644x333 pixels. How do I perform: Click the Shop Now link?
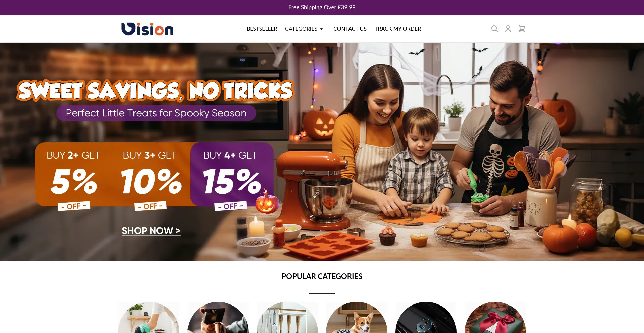click(x=151, y=231)
